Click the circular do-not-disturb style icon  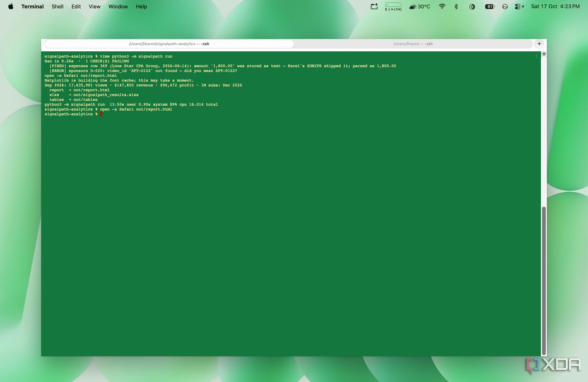click(505, 7)
